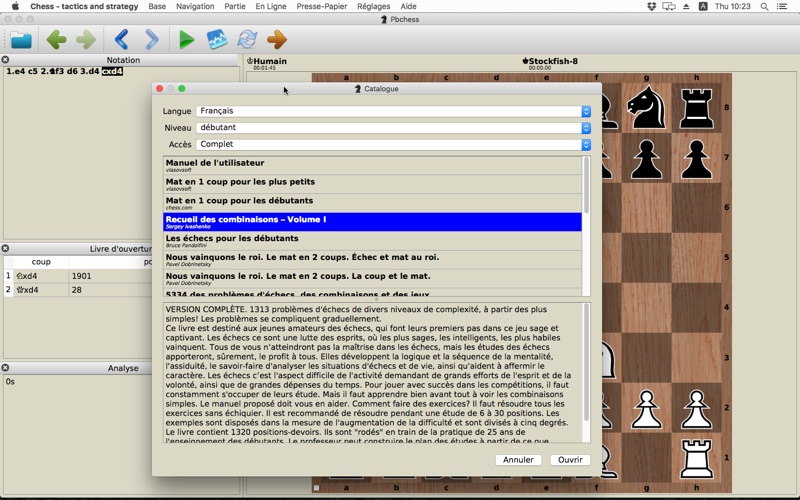Open the Aide menu
800x500 pixels.
tap(409, 6)
